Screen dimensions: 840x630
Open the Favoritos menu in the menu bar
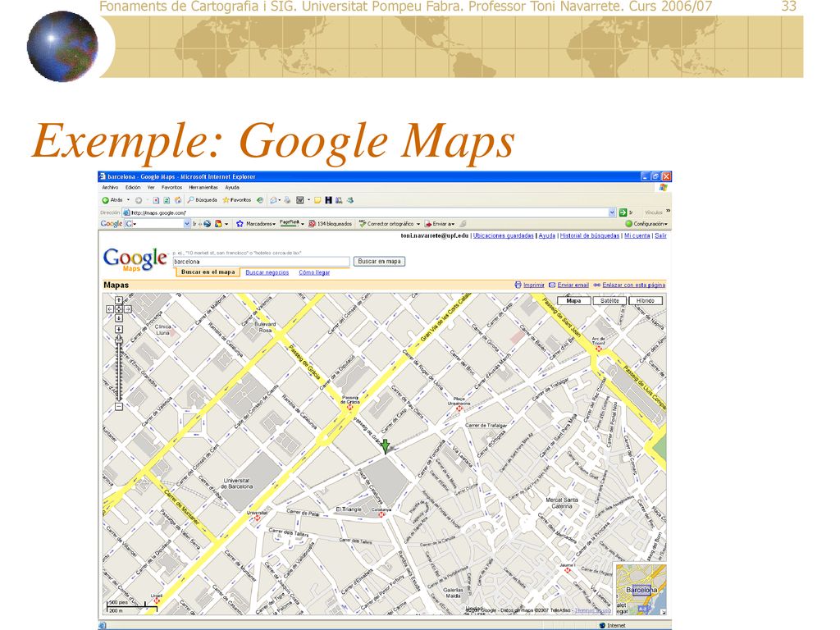[x=172, y=188]
